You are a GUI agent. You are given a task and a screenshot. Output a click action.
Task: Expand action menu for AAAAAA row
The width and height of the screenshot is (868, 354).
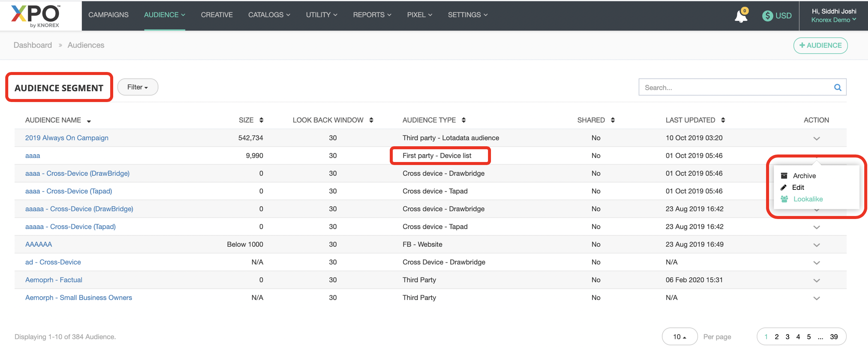coord(816,245)
